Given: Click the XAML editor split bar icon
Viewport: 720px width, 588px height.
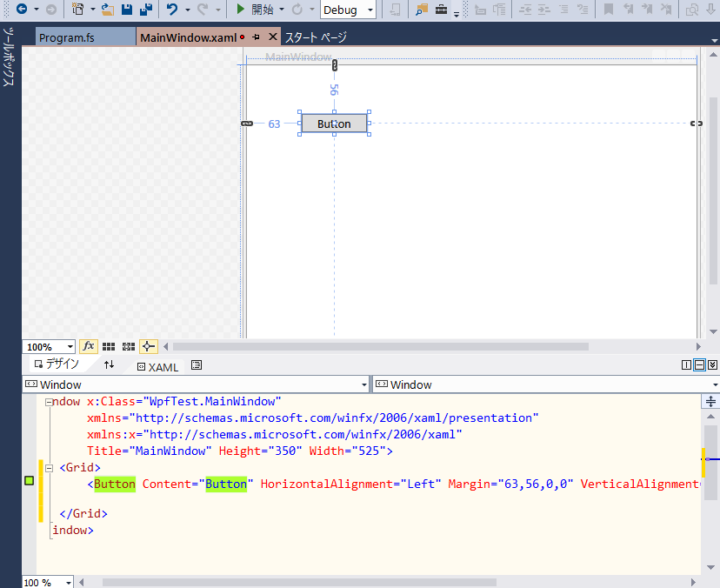Looking at the screenshot, I should pos(710,402).
